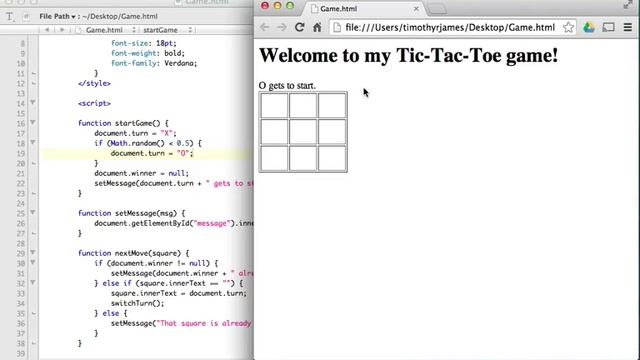
Task: Go to next document in editor
Action: coord(62,30)
